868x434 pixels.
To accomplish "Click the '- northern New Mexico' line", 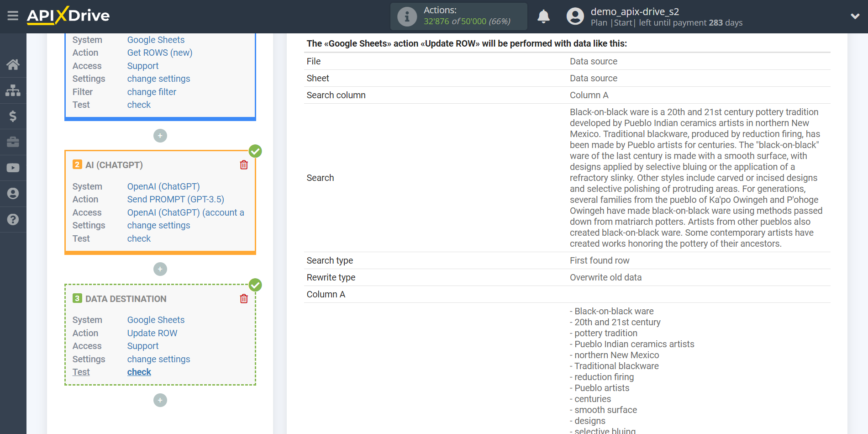I will click(615, 355).
